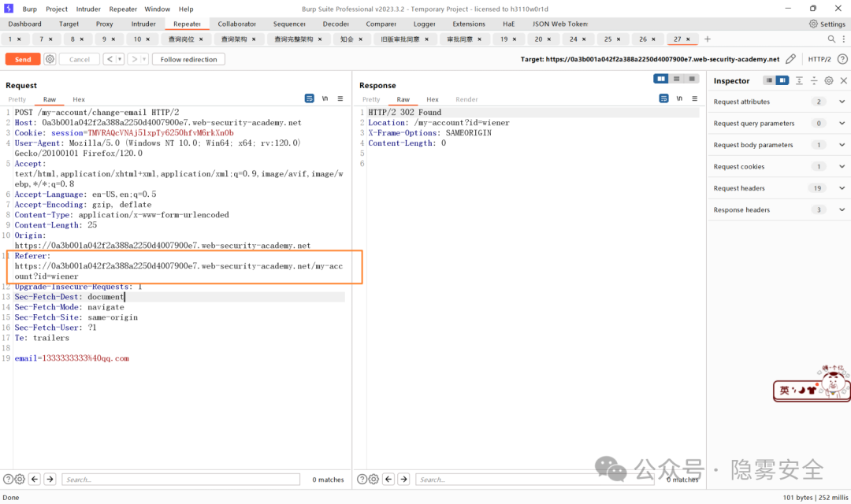Screen dimensions: 851x504
Task: Toggle request non-printable characters \n
Action: (325, 98)
